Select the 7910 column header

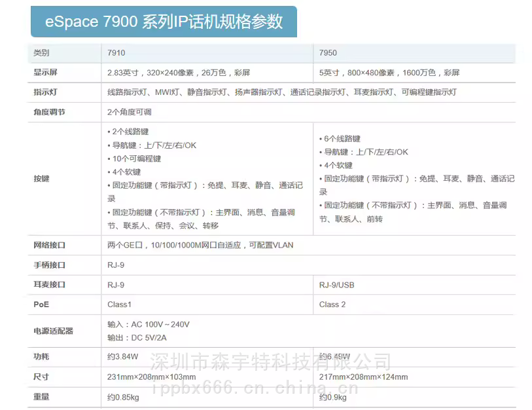[x=116, y=53]
